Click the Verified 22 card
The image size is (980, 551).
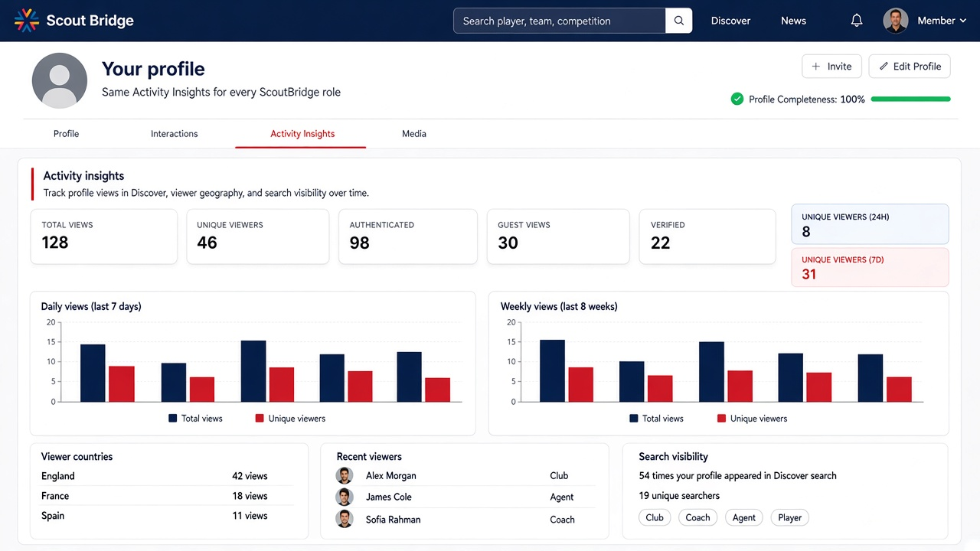tap(707, 237)
